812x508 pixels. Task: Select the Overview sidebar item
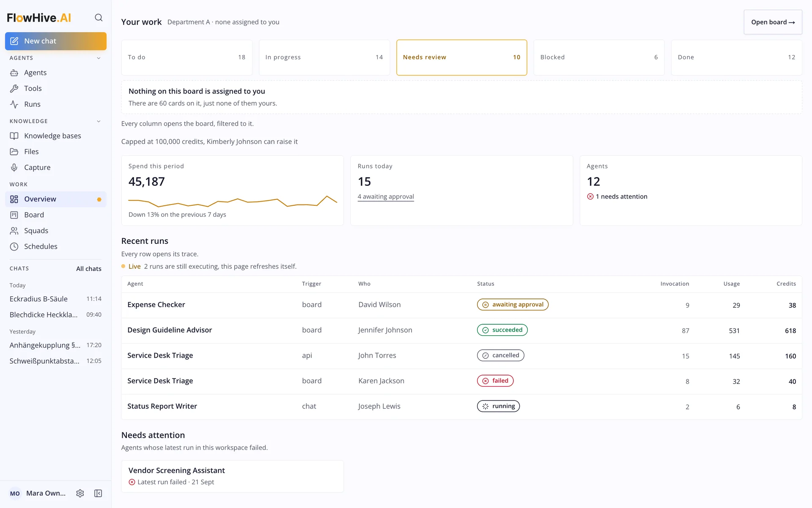pos(56,199)
